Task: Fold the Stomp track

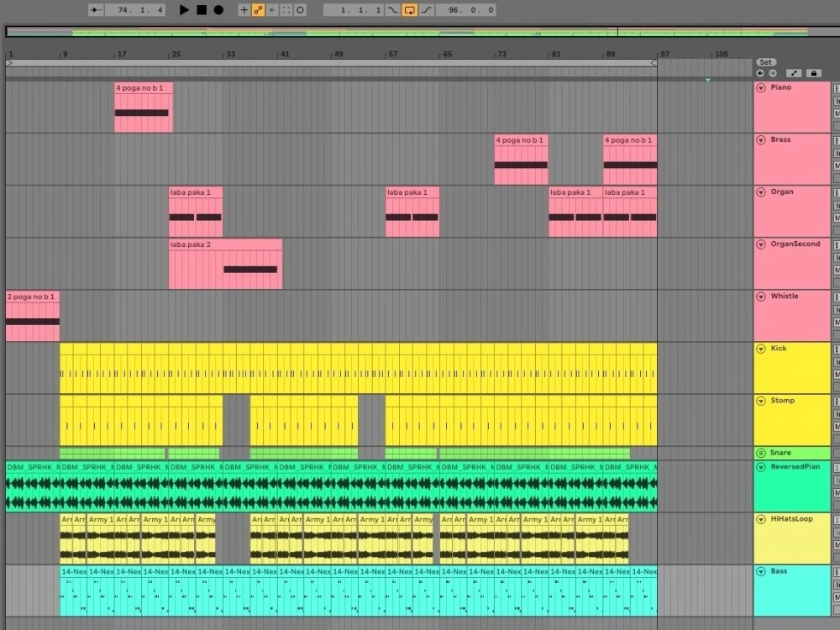Action: 761,401
